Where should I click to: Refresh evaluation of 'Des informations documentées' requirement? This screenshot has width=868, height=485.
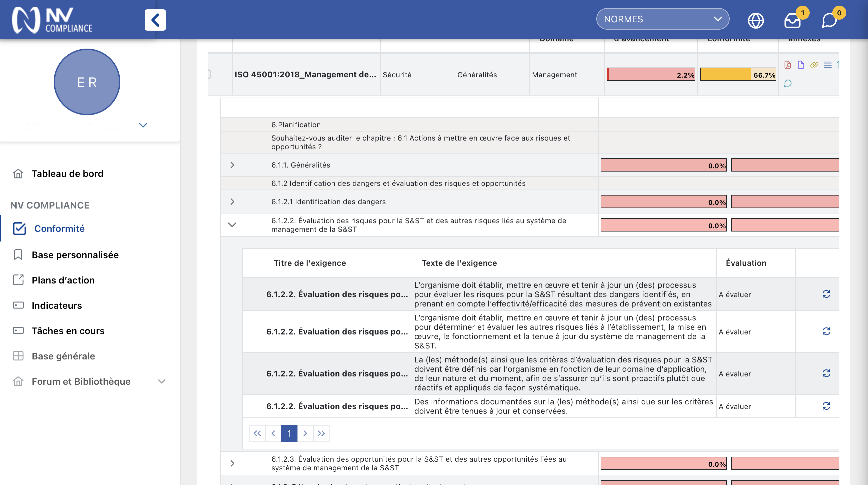click(826, 406)
